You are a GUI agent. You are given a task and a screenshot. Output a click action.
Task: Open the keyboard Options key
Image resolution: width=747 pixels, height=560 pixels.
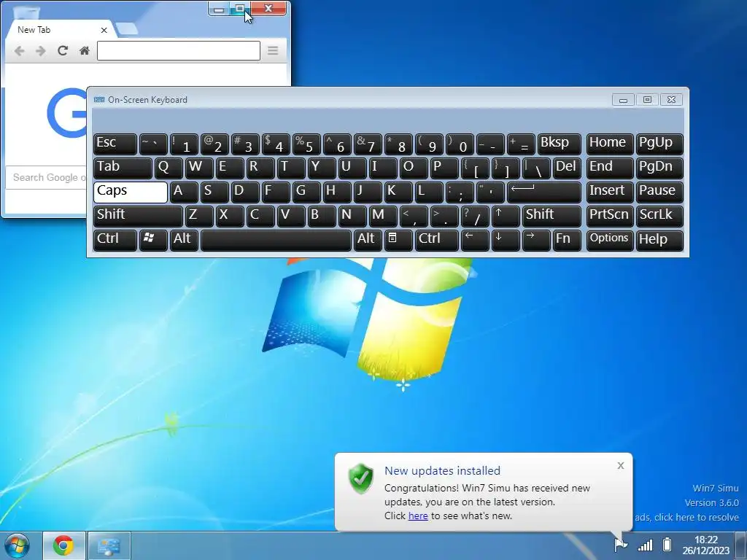coord(610,240)
